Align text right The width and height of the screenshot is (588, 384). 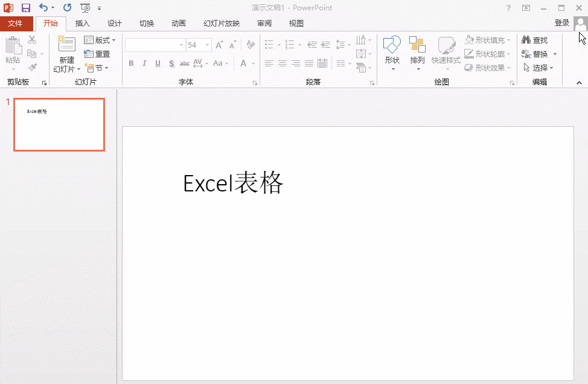(296, 63)
